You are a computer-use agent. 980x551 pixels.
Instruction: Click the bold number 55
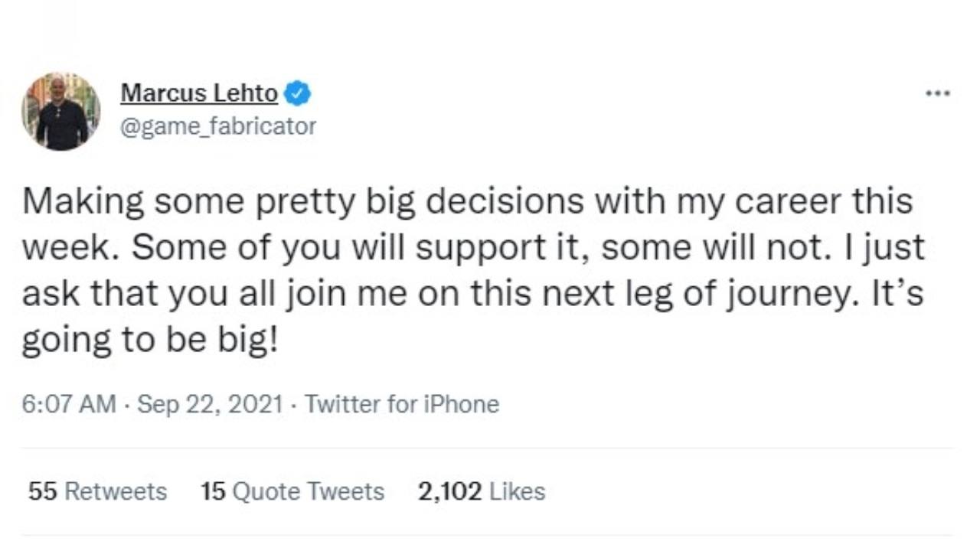[x=43, y=491]
